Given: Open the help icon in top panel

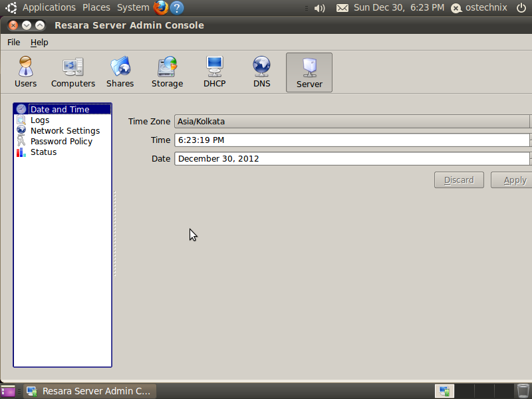Looking at the screenshot, I should [177, 8].
